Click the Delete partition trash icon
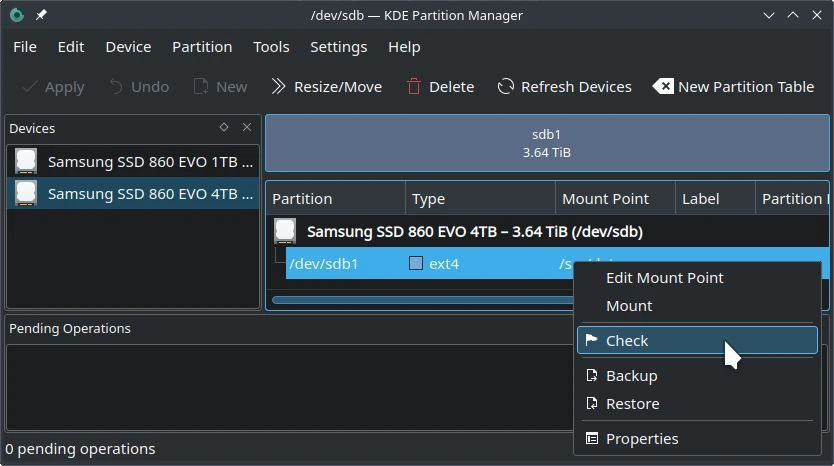Screen dimensions: 834x466 [414, 87]
